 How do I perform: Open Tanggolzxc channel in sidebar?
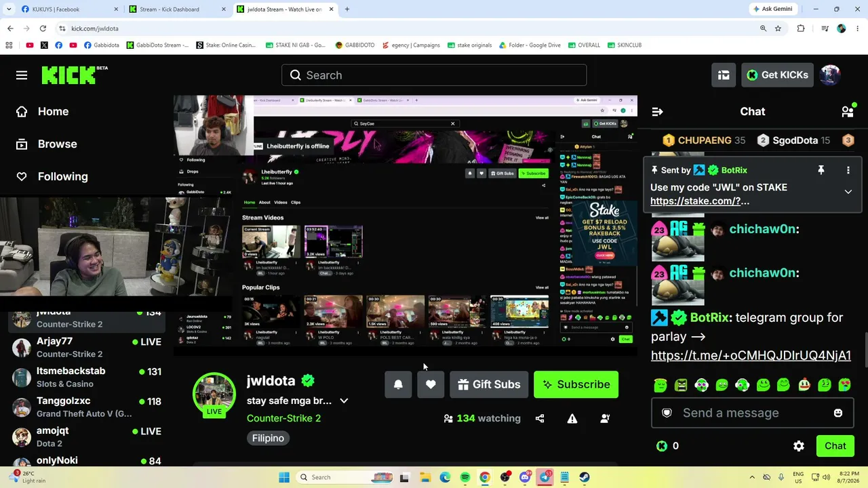(x=87, y=407)
